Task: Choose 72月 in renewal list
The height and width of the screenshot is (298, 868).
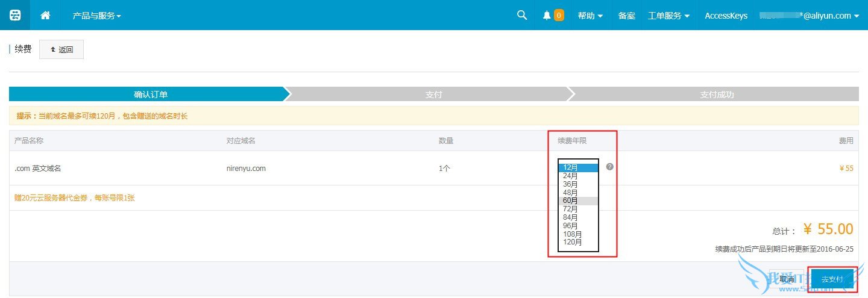Action: tap(578, 209)
